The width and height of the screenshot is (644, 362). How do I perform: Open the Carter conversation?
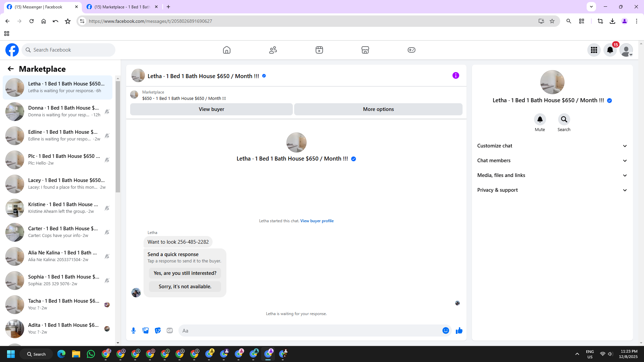pos(58,232)
